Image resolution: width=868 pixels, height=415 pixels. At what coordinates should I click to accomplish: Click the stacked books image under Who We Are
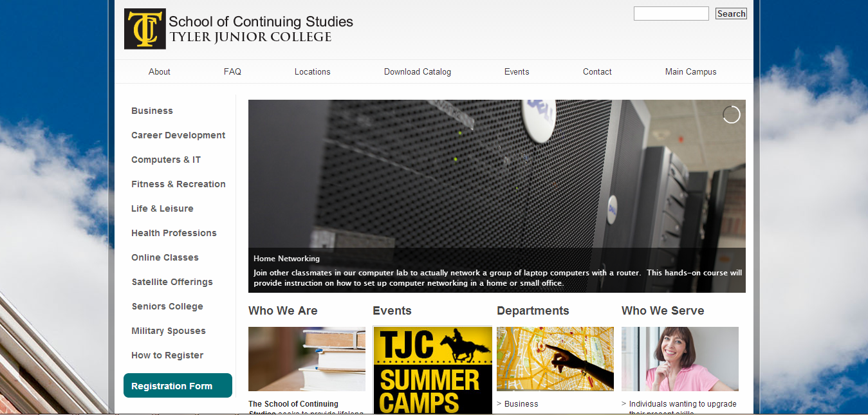(306, 358)
